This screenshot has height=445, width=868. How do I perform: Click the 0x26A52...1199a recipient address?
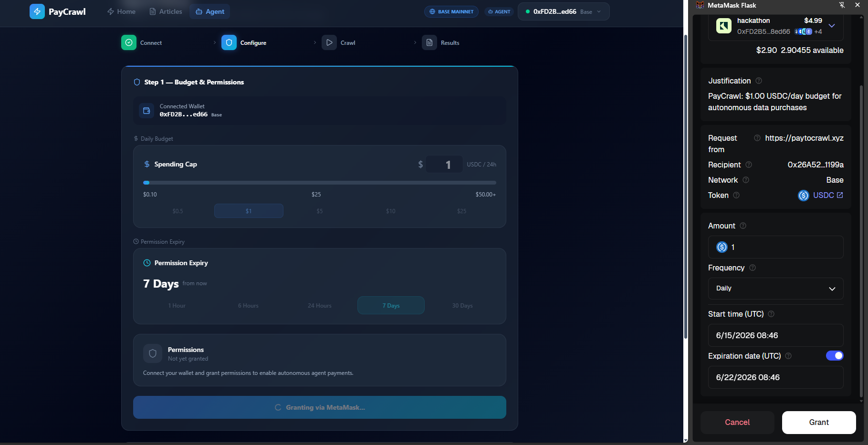(816, 165)
